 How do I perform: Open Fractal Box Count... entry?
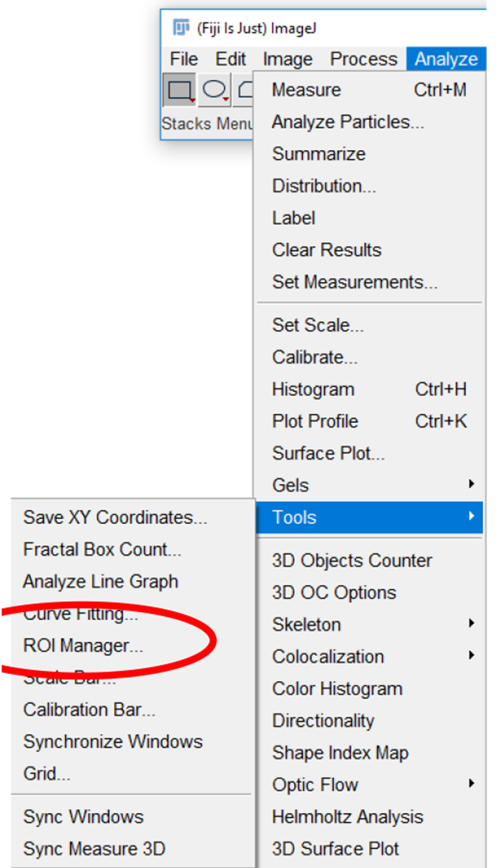(x=132, y=549)
